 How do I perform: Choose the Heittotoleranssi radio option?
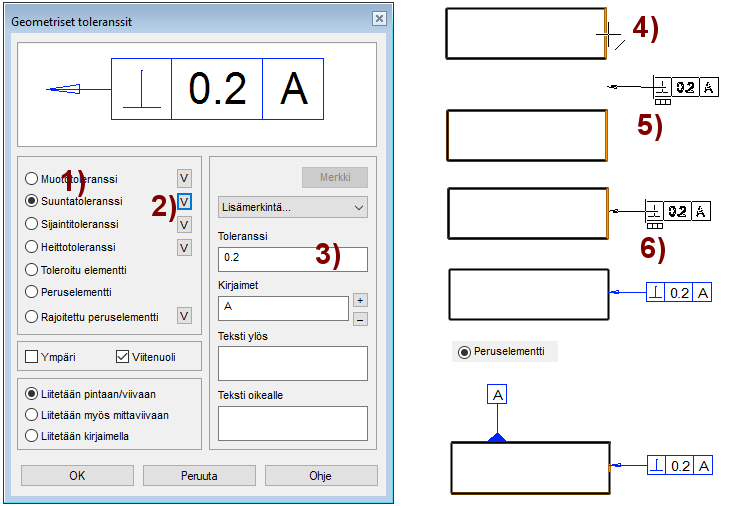click(32, 247)
